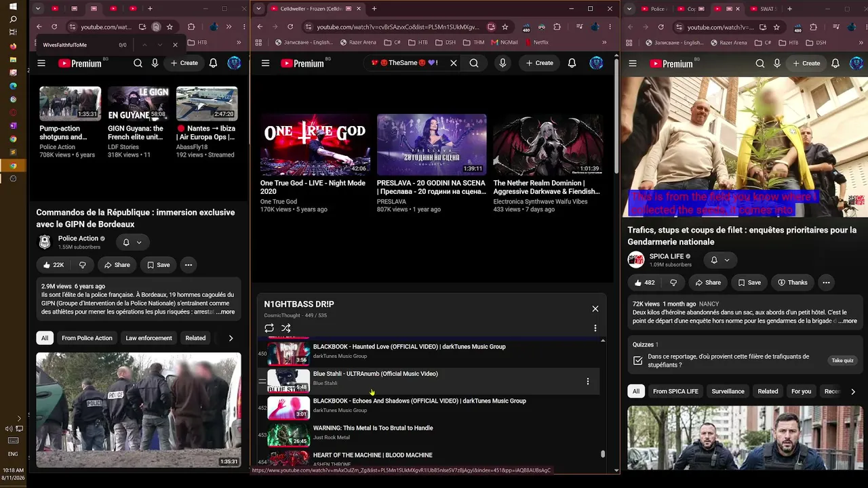The height and width of the screenshot is (488, 868).
Task: Select the Surveillance chip
Action: click(x=728, y=391)
